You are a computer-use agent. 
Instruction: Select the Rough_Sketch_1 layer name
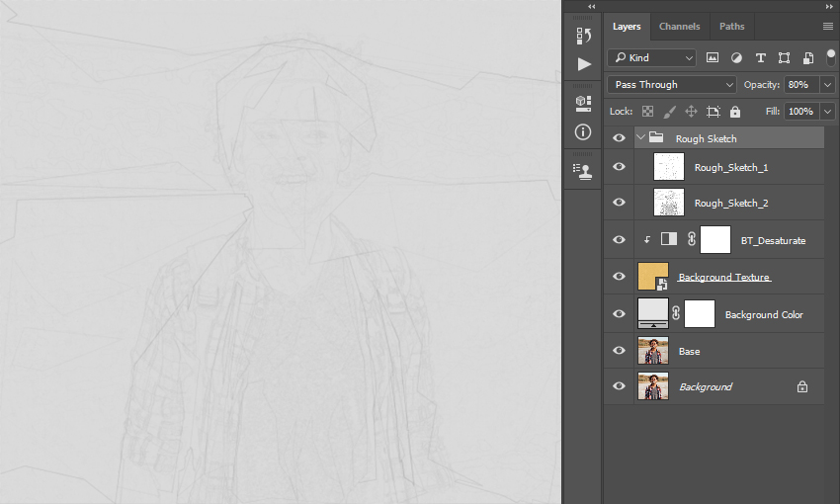pos(731,168)
